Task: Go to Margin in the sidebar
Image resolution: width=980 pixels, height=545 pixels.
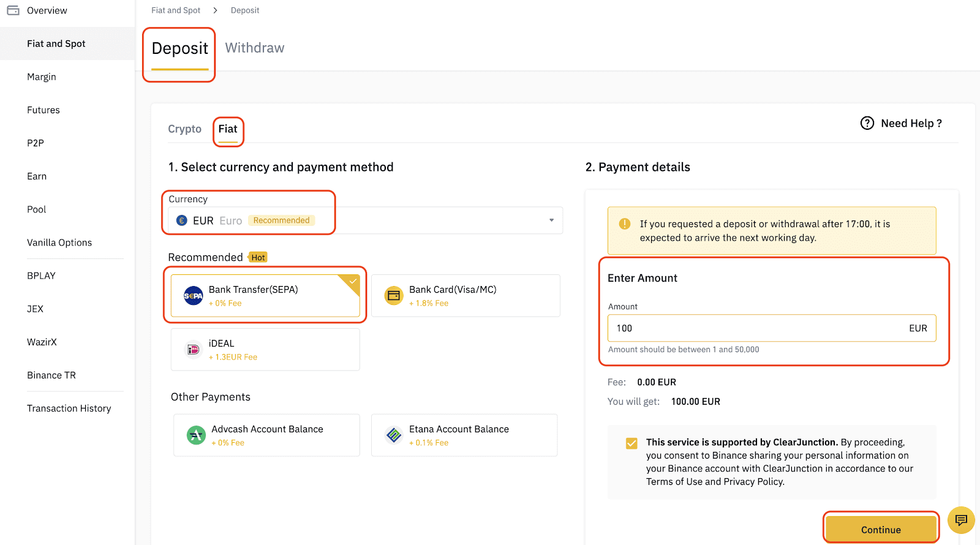Action: point(42,77)
